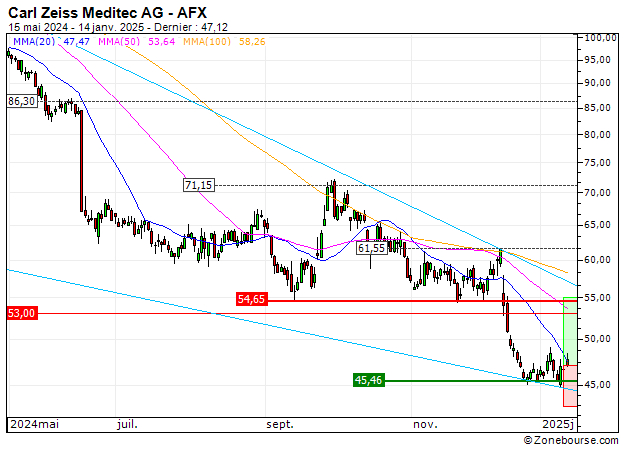Image resolution: width=625 pixels, height=450 pixels.
Task: Click the MMA(50) legend label
Action: tap(119, 41)
